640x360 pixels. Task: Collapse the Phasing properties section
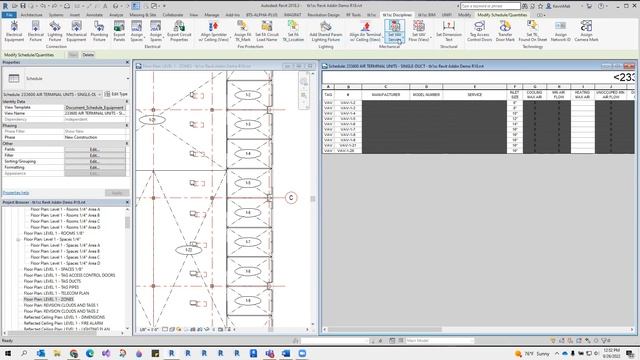[127, 126]
